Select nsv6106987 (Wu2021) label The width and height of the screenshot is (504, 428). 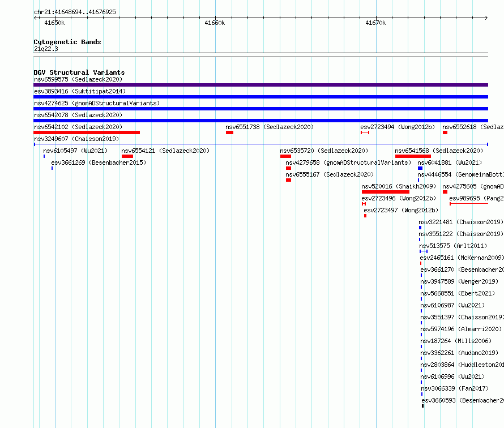coord(452,305)
